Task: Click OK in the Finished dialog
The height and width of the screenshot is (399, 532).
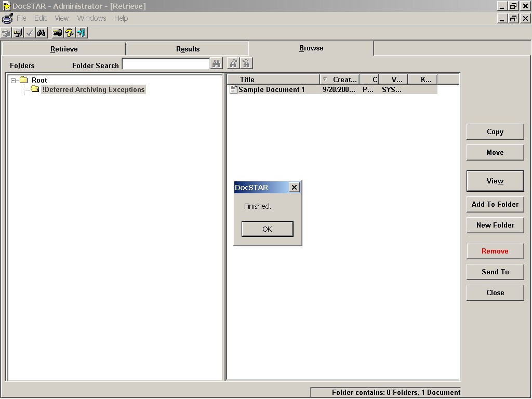Action: pyautogui.click(x=268, y=229)
